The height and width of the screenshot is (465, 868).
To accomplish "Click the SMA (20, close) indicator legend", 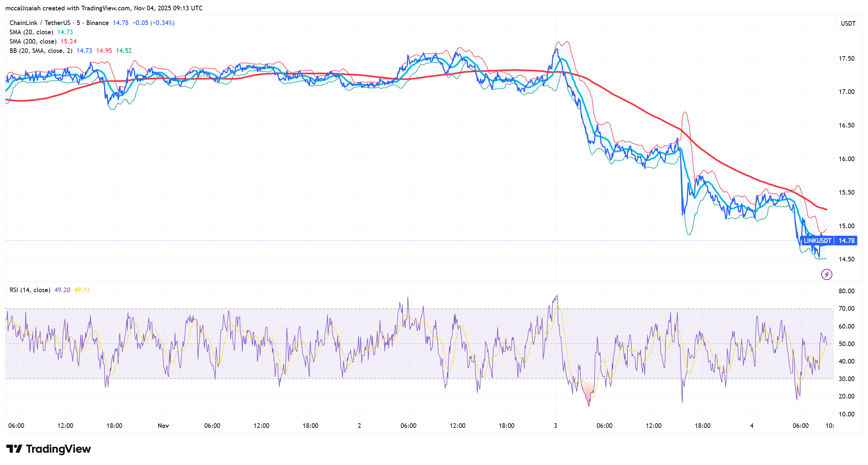I will click(x=31, y=32).
